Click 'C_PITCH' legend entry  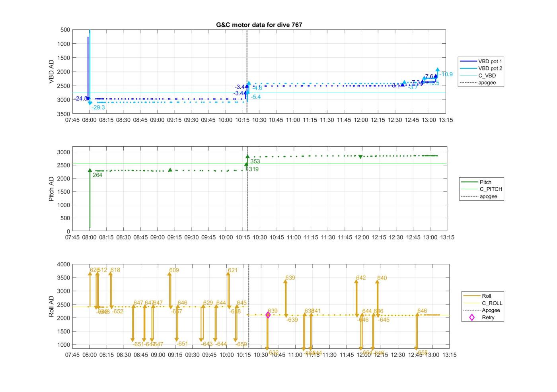click(x=482, y=189)
